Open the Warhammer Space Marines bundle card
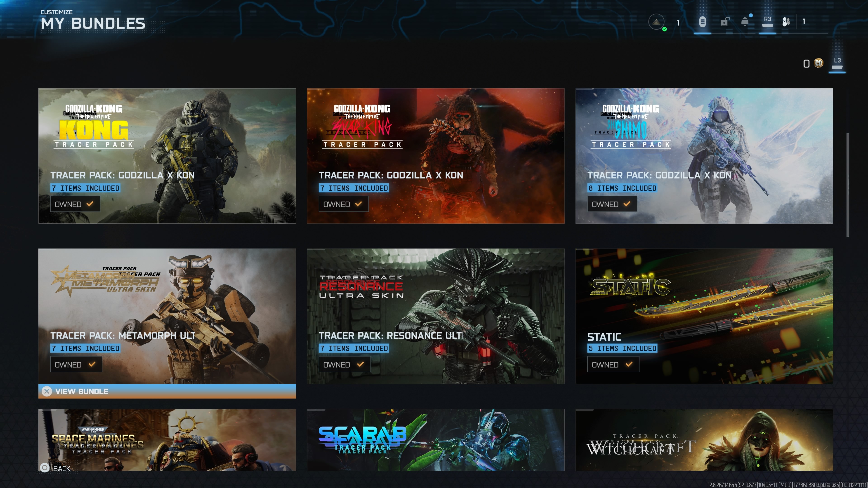The width and height of the screenshot is (868, 488). click(167, 440)
